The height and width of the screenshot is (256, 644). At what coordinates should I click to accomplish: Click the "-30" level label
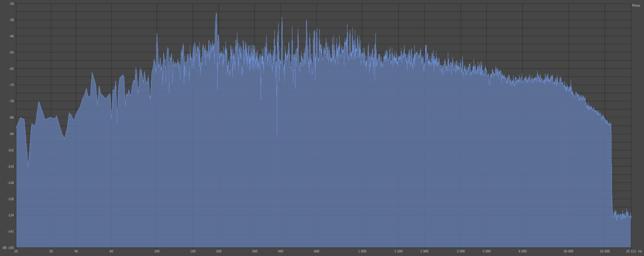11,4
